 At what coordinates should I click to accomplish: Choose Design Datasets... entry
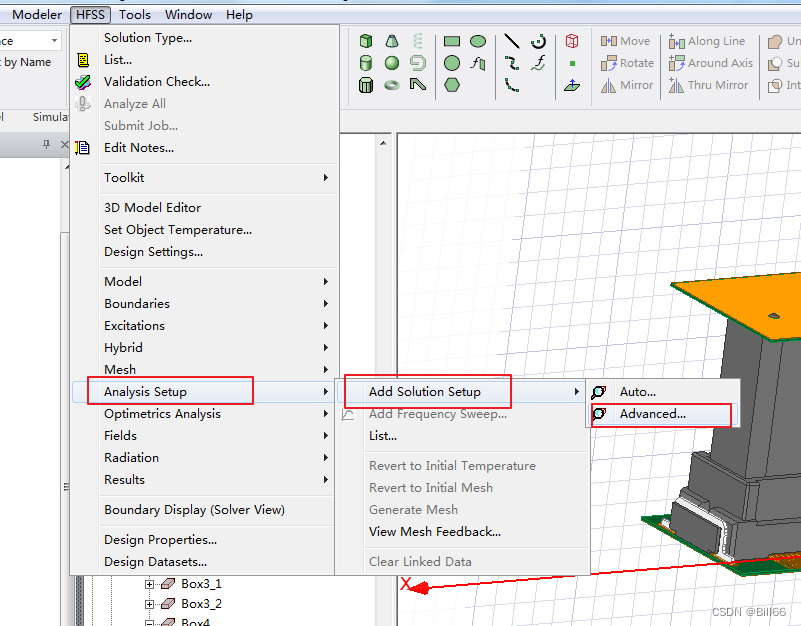[x=205, y=562]
